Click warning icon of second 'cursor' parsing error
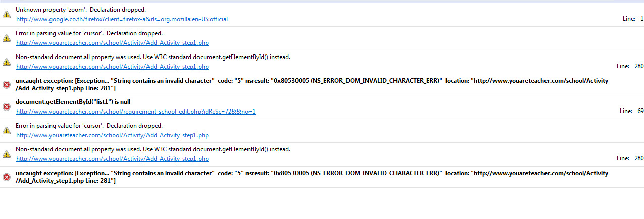The image size is (644, 219). (x=7, y=130)
